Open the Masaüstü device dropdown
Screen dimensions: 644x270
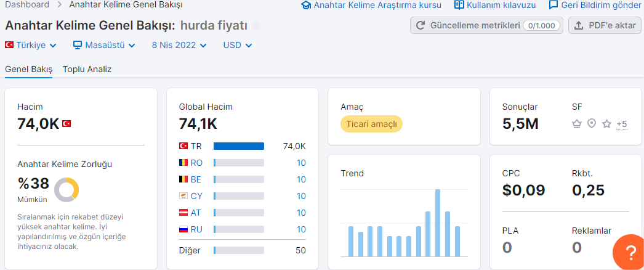[104, 45]
